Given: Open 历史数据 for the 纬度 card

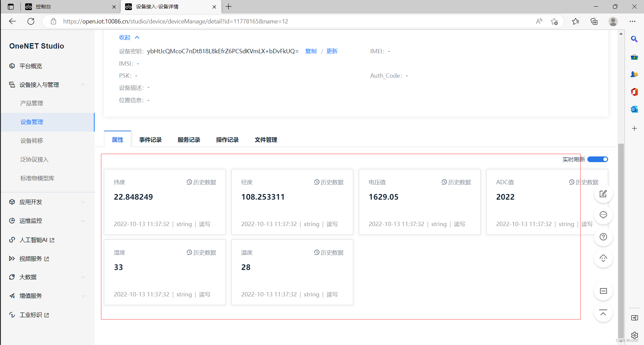Looking at the screenshot, I should [x=201, y=182].
